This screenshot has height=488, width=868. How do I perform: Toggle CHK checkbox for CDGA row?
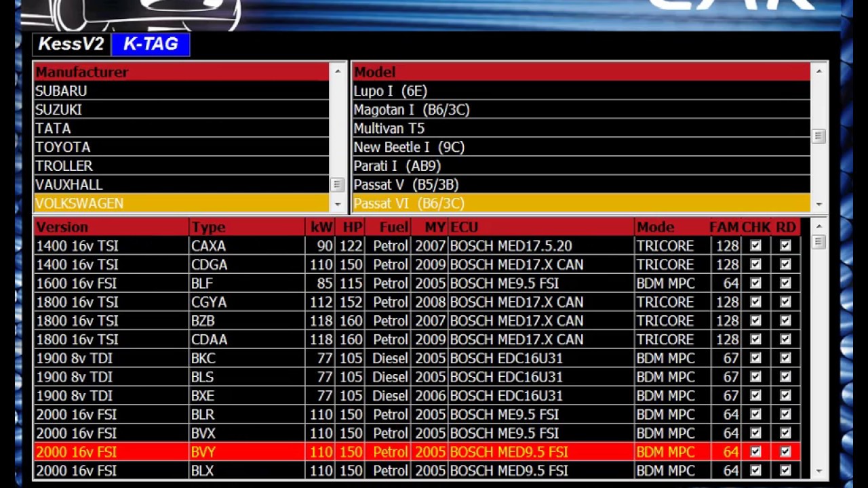click(755, 264)
